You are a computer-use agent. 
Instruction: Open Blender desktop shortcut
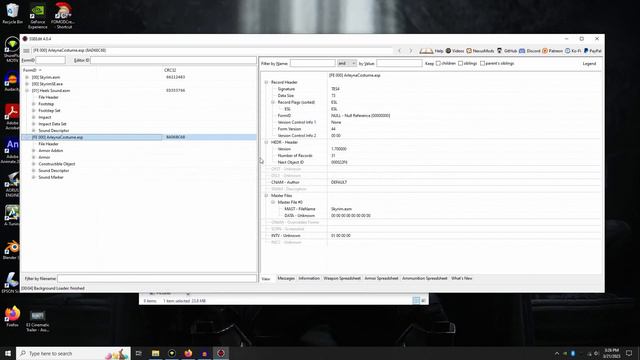[12, 249]
